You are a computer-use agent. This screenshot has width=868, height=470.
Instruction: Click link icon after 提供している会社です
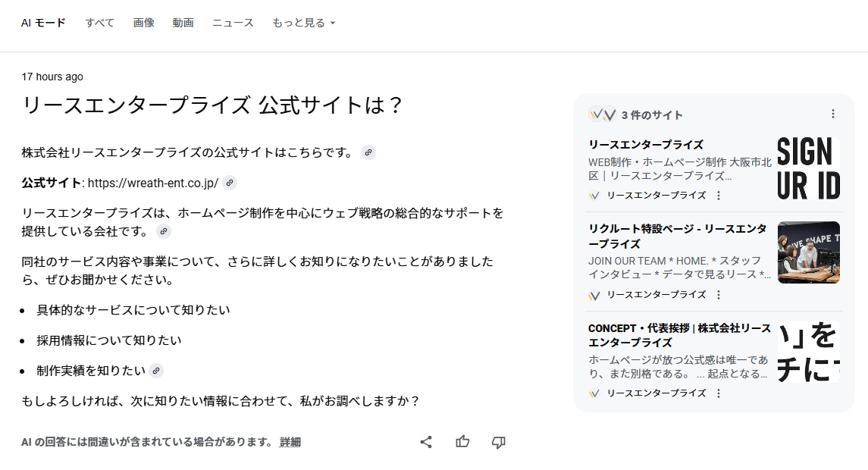click(164, 231)
